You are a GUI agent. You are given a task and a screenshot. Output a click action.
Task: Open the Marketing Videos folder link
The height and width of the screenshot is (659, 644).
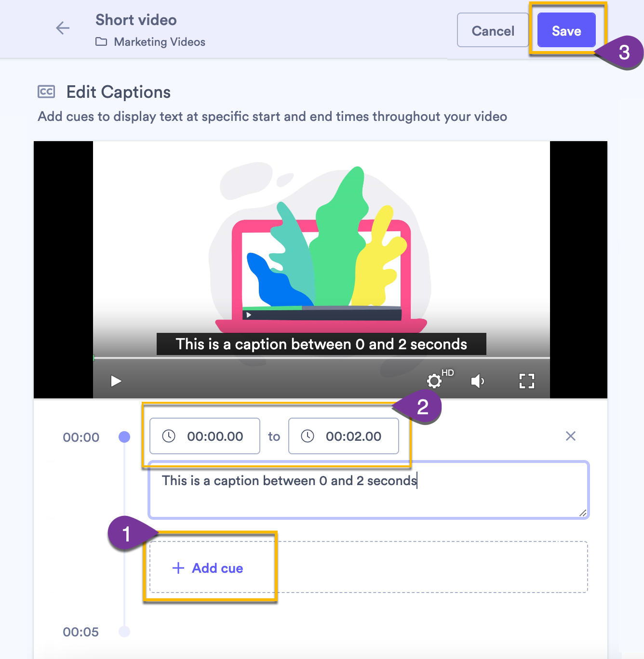[x=159, y=42]
